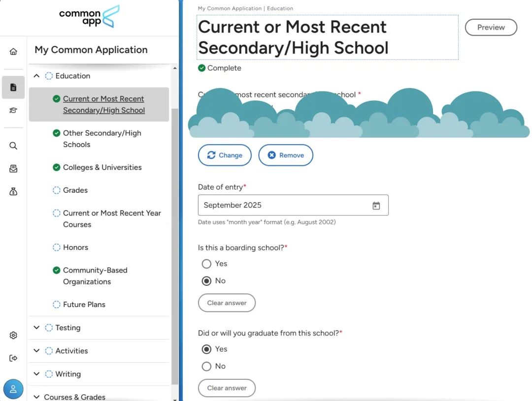The image size is (532, 401).
Task: Select Yes for graduate from this school
Action: click(206, 349)
